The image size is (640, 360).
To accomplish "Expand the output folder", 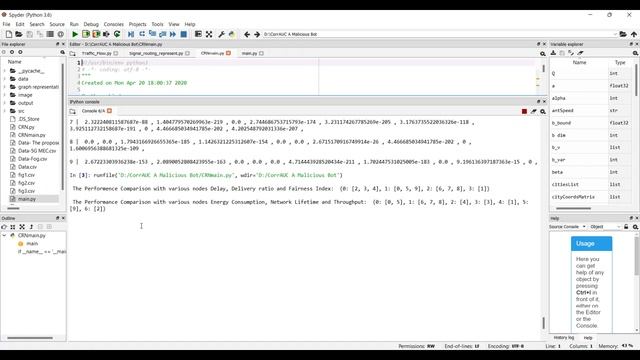I will pyautogui.click(x=5, y=103).
